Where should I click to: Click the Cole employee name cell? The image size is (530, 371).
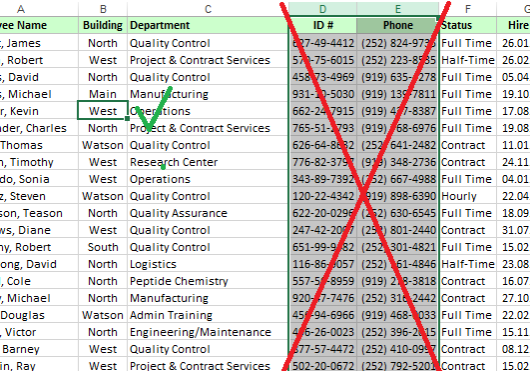(39, 281)
